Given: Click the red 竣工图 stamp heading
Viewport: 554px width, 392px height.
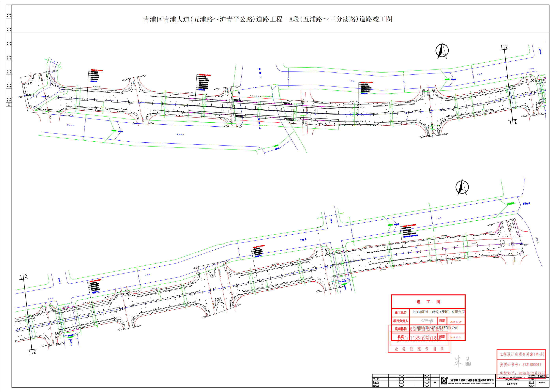Looking at the screenshot, I should point(428,302).
